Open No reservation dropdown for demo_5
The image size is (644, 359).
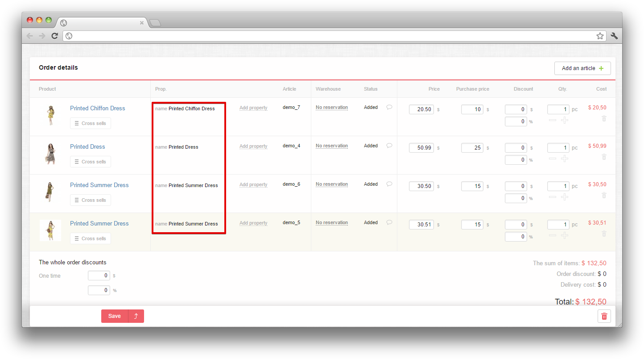point(332,222)
